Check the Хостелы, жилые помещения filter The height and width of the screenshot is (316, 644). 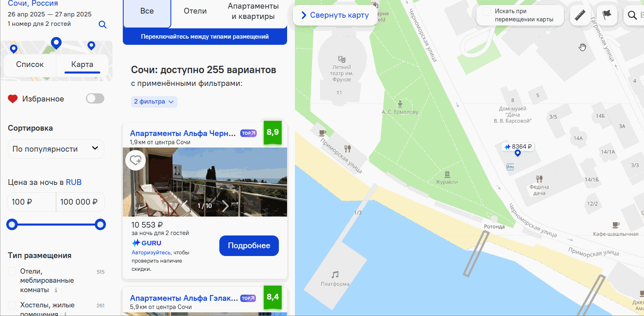coord(12,305)
